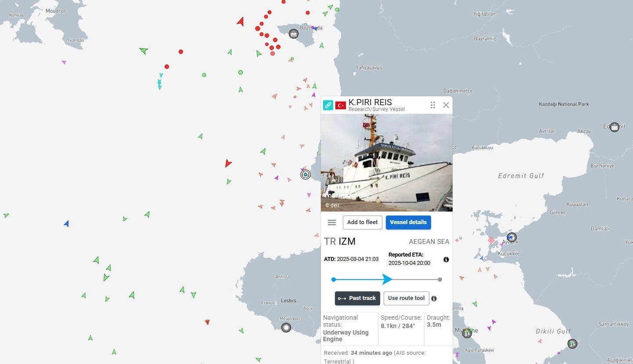Image resolution: width=633 pixels, height=364 pixels.
Task: Click the green port icon near Dikili Gulf
Action: point(572,344)
